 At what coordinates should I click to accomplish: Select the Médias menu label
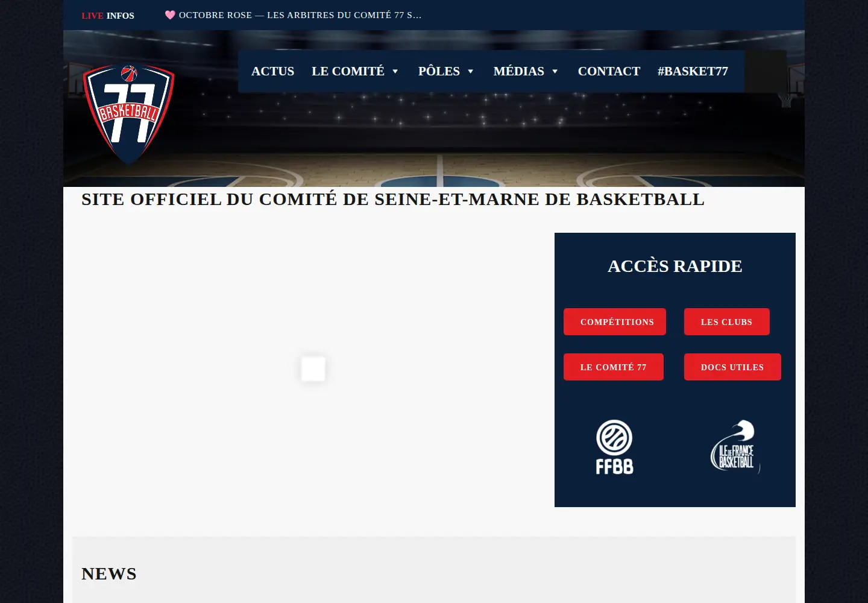pos(518,71)
